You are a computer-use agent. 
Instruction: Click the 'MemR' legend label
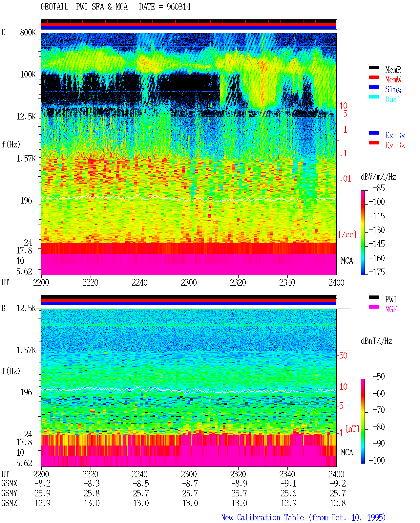pos(393,70)
